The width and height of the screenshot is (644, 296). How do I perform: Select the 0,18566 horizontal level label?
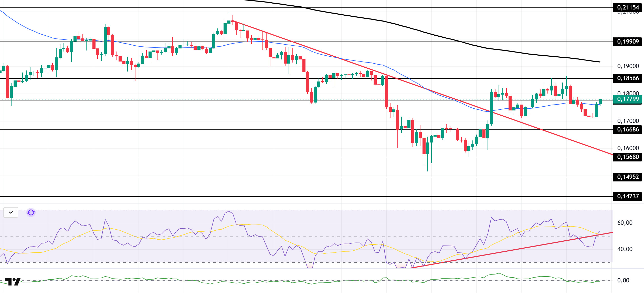click(628, 78)
